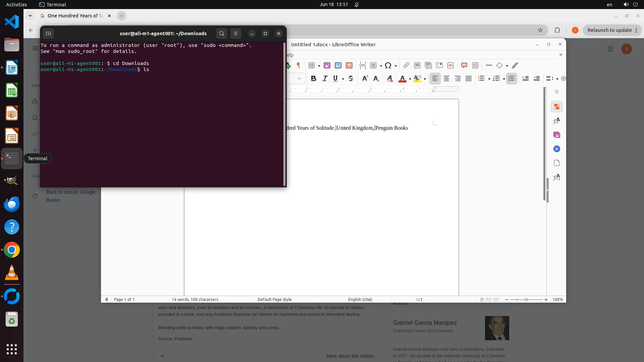Open the font color dropdown arrow

pos(410,79)
